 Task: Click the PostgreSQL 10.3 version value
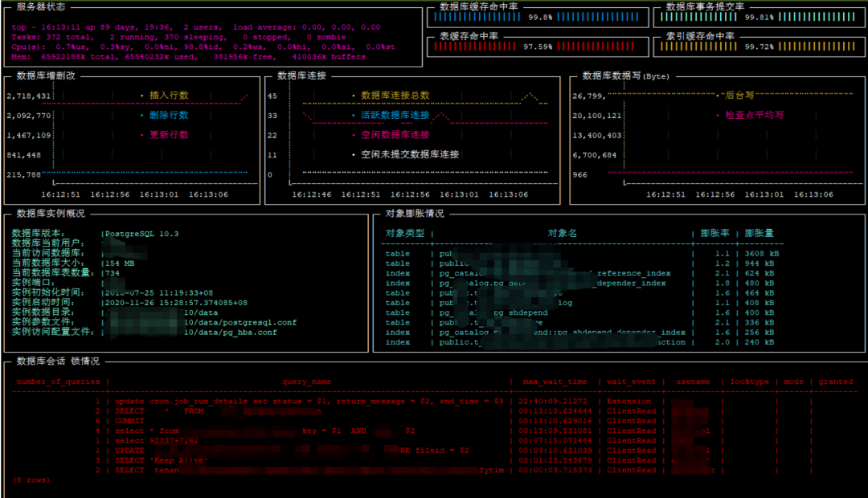142,234
